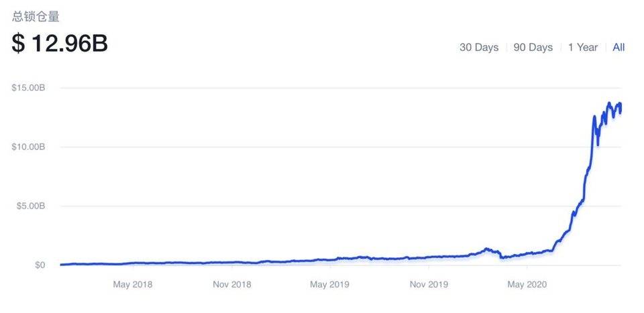Show the 1 Year time range

pyautogui.click(x=582, y=47)
